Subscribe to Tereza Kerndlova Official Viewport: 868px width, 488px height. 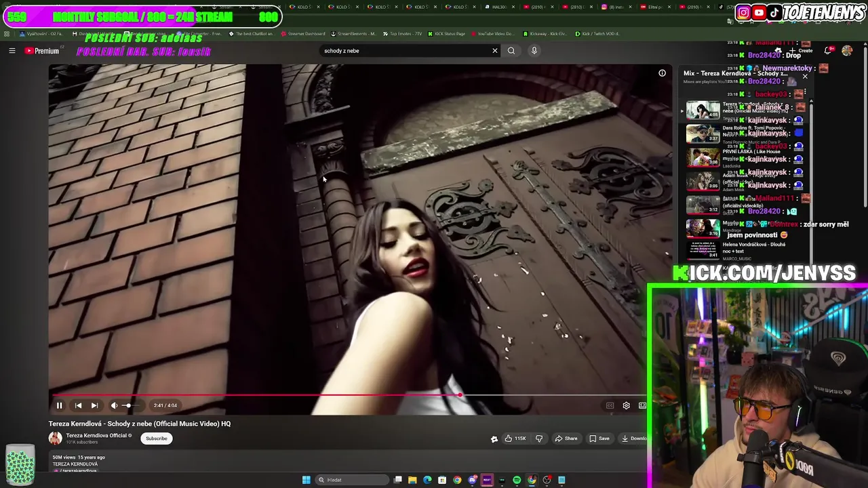click(x=156, y=439)
